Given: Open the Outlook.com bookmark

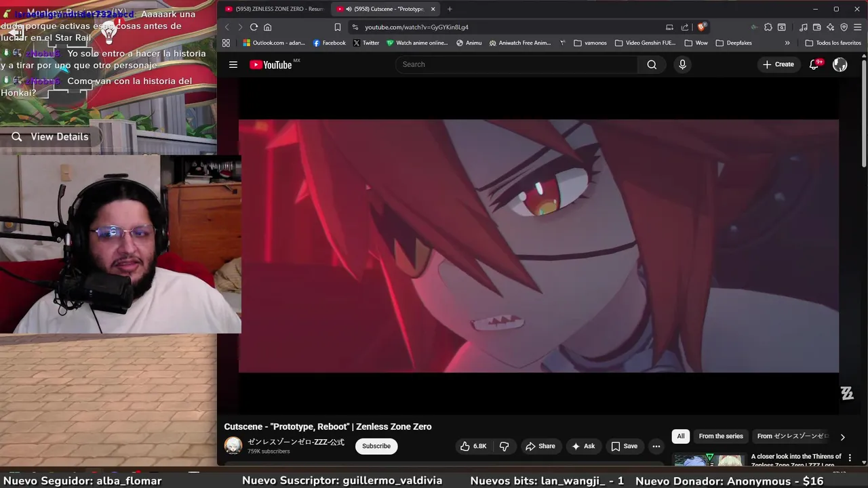Looking at the screenshot, I should 274,43.
